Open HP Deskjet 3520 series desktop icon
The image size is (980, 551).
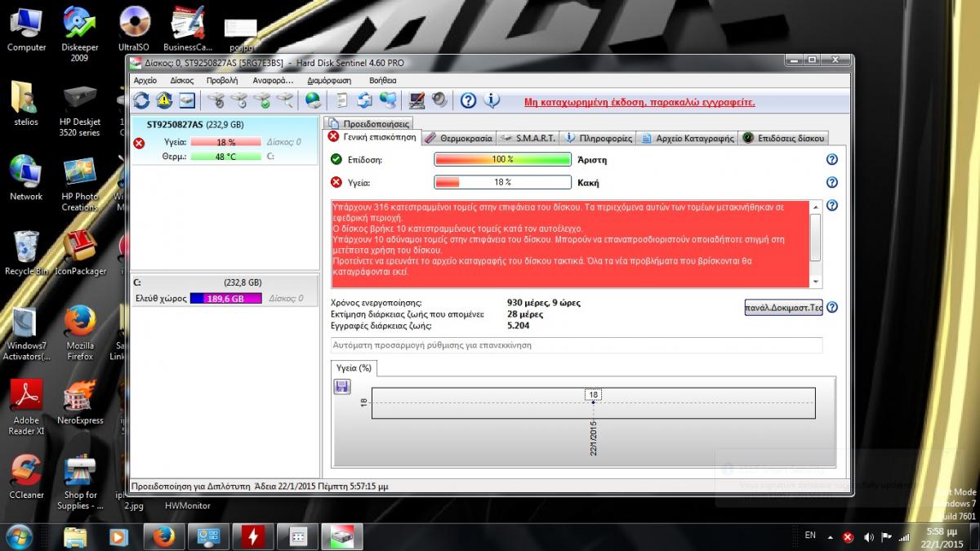point(79,109)
